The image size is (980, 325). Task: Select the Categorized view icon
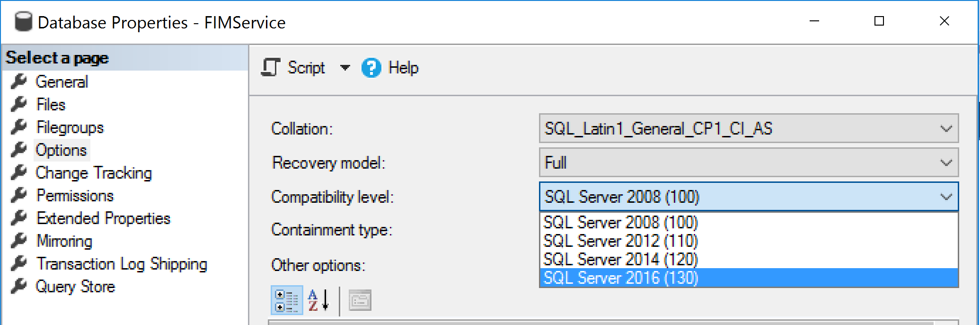pos(287,300)
